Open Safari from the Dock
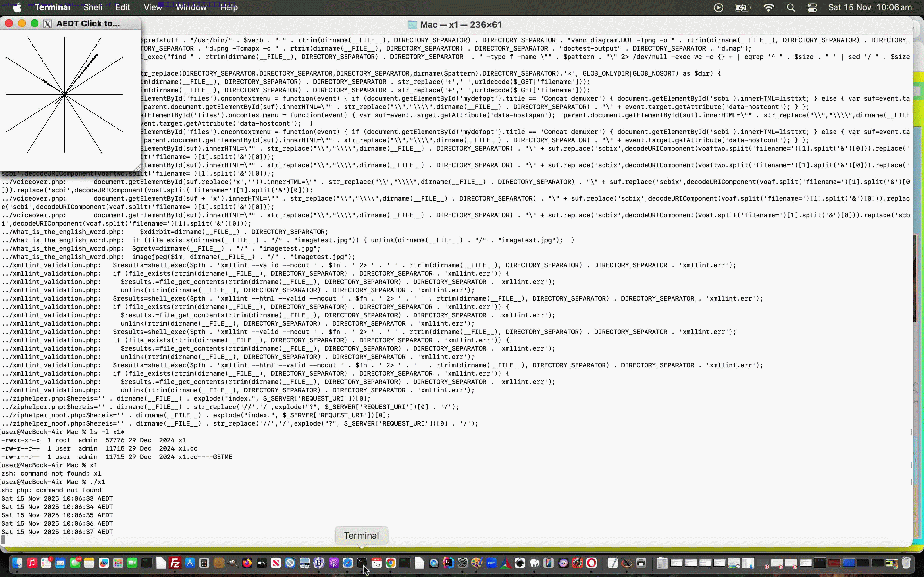The height and width of the screenshot is (577, 924). coord(347,563)
